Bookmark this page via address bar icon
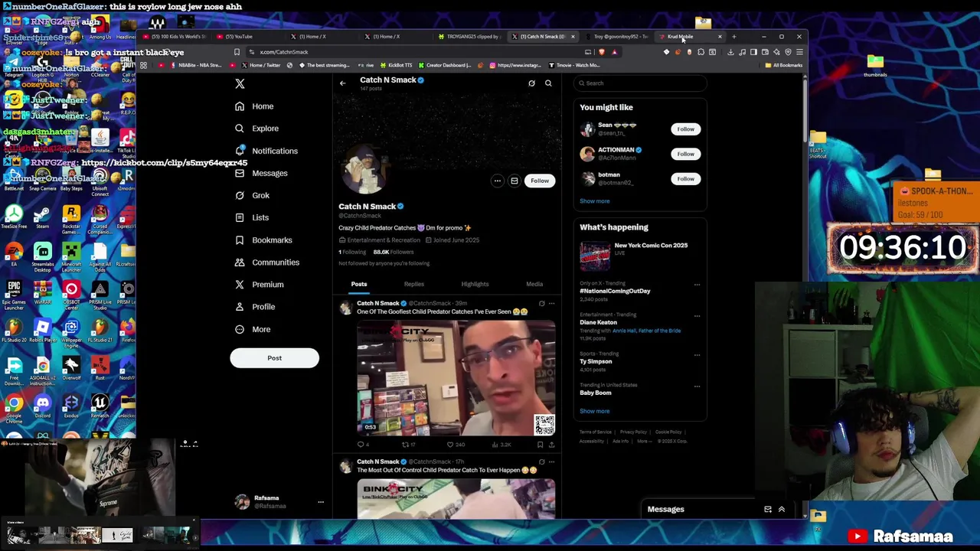980x551 pixels. pyautogui.click(x=237, y=52)
